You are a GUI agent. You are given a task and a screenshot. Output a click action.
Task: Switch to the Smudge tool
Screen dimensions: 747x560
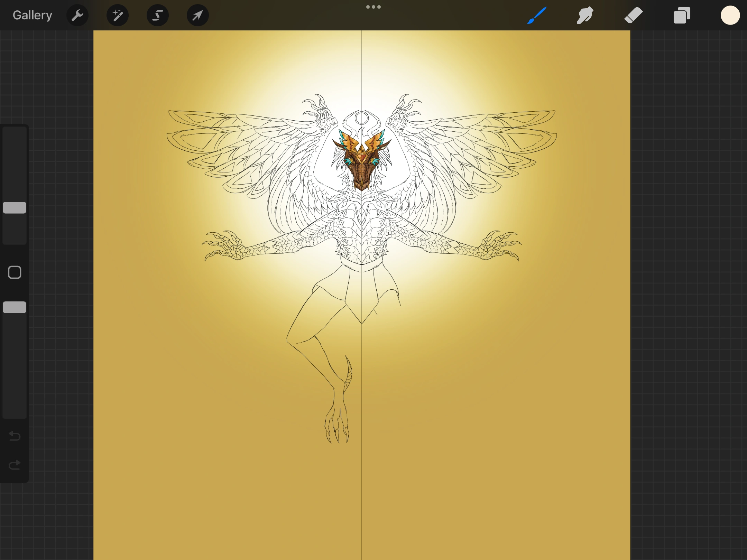pos(585,15)
